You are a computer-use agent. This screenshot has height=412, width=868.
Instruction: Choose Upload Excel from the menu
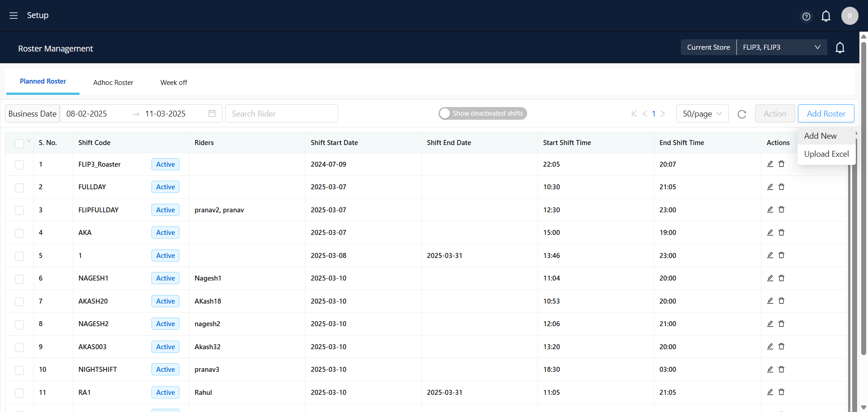(826, 154)
